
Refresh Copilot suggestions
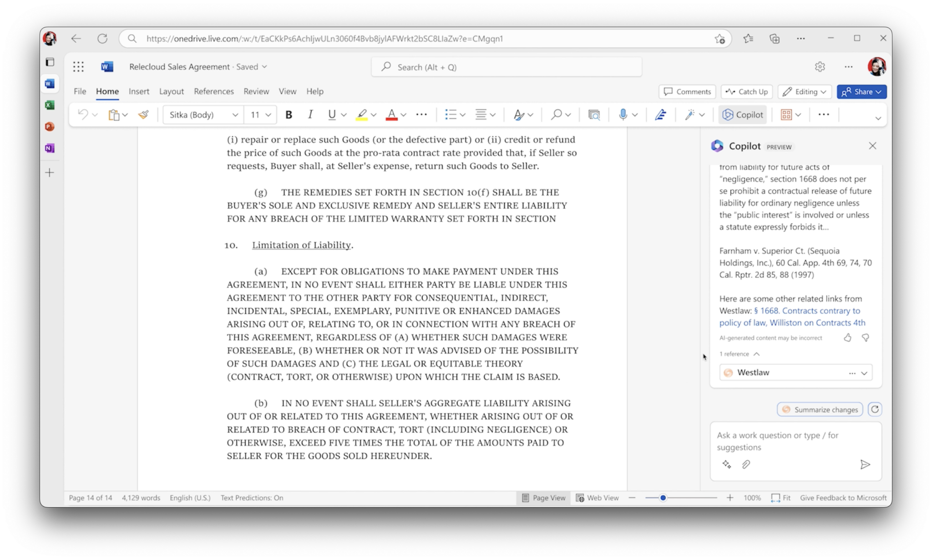(875, 409)
